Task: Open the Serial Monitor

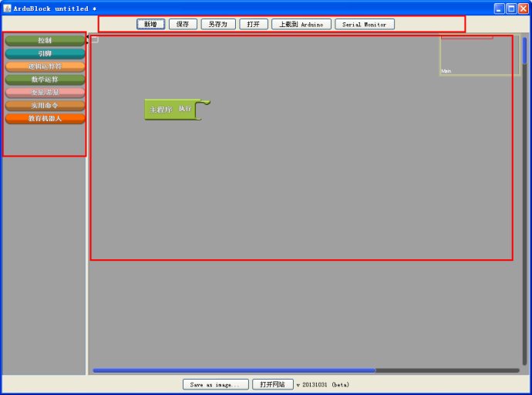Action: 365,24
